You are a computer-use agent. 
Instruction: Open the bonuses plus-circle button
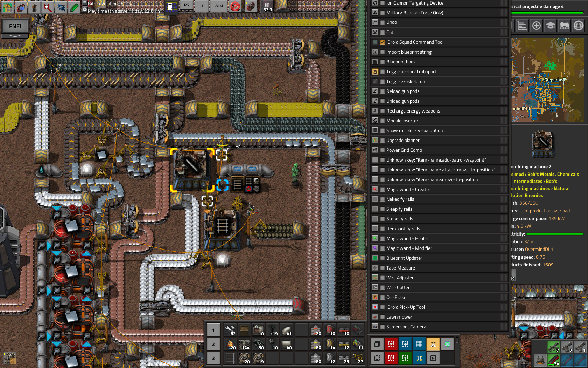[536, 26]
